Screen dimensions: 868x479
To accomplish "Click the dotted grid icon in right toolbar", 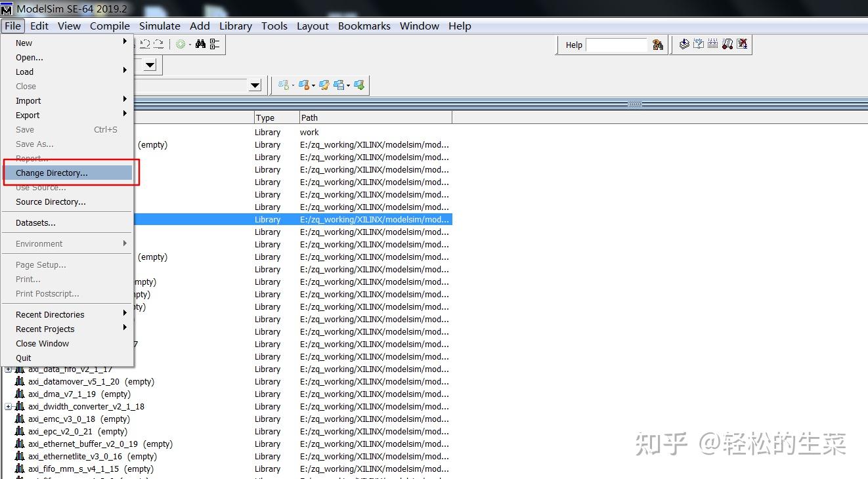I will 713,44.
